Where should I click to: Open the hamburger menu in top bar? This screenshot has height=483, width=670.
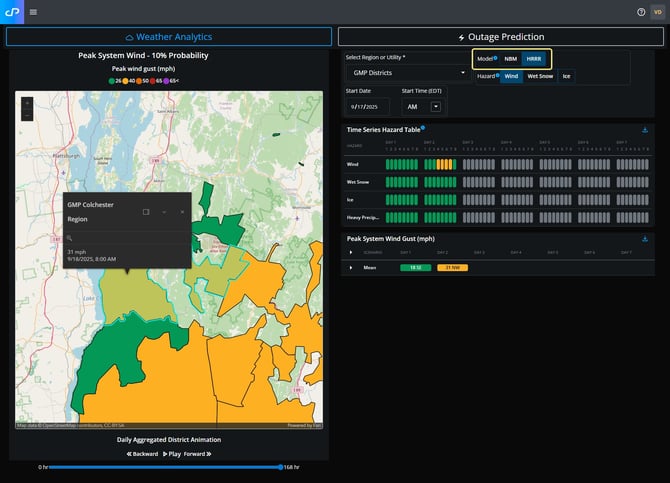coord(33,12)
